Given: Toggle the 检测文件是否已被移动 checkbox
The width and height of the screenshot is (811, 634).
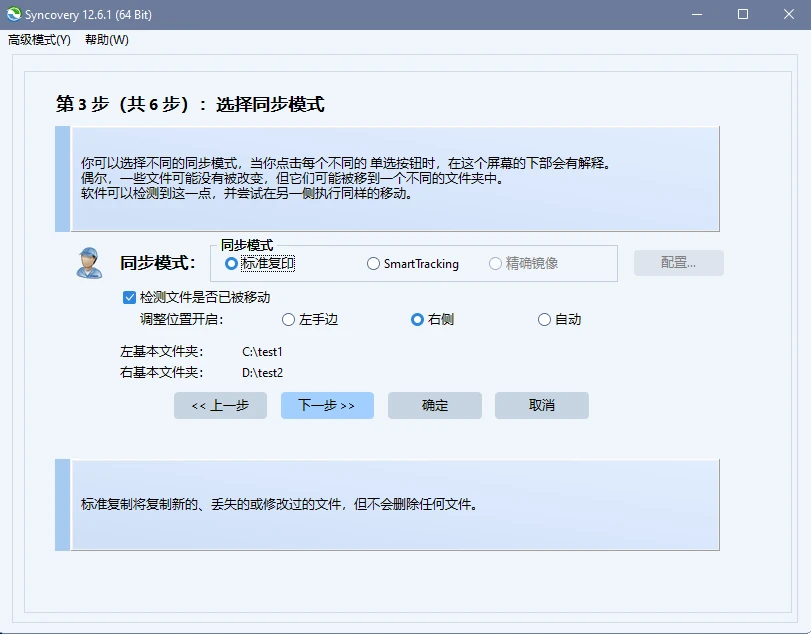Looking at the screenshot, I should tap(197, 297).
